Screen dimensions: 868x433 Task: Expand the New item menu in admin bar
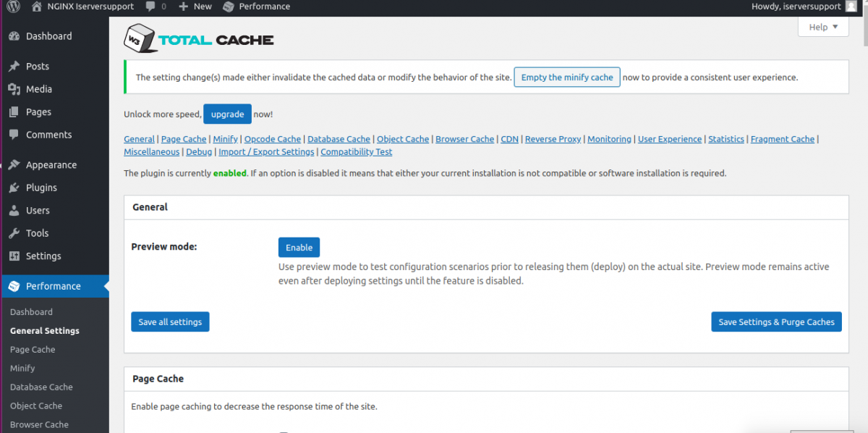[x=194, y=7]
